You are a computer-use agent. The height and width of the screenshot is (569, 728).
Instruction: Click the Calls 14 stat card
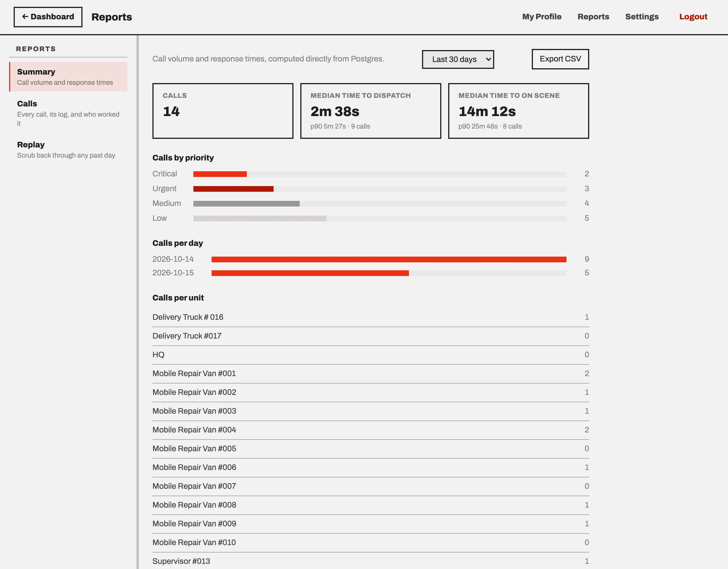223,111
